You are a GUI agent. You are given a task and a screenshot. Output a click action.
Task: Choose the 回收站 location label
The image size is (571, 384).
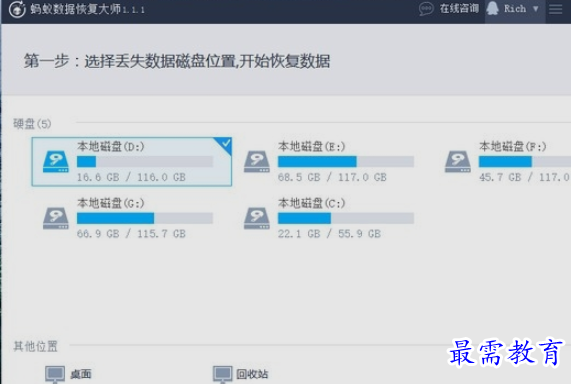tap(252, 374)
